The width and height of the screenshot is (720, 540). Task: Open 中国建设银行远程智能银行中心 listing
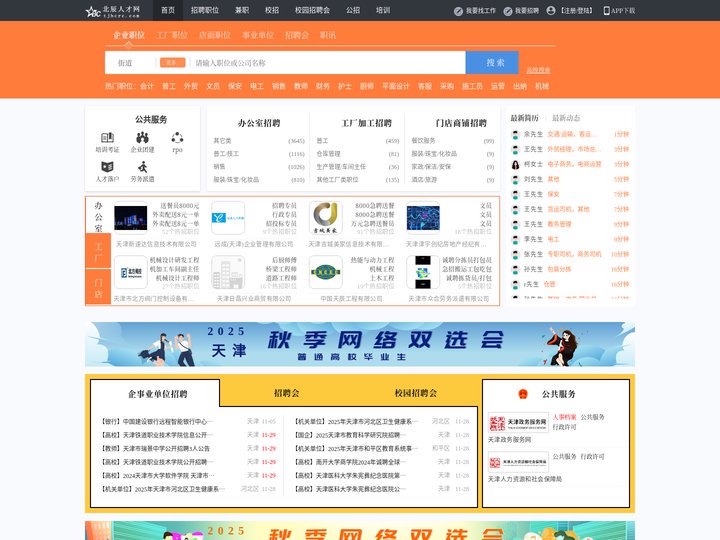point(158,422)
